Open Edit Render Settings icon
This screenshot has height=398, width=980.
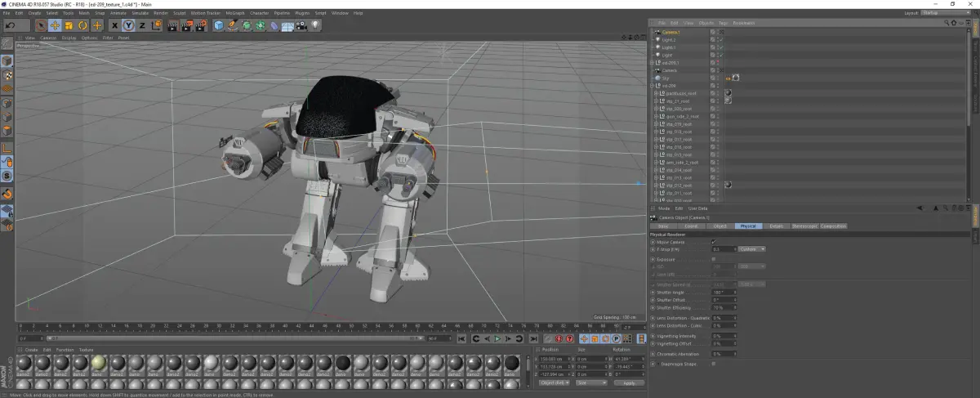click(x=200, y=25)
